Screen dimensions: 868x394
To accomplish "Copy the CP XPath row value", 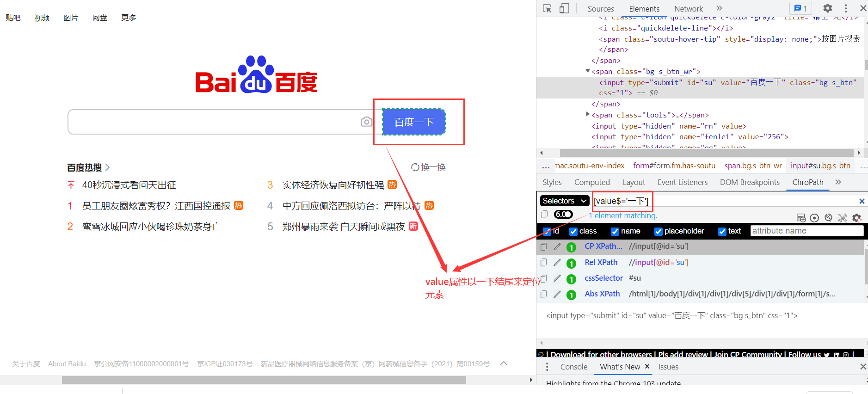I will point(544,247).
